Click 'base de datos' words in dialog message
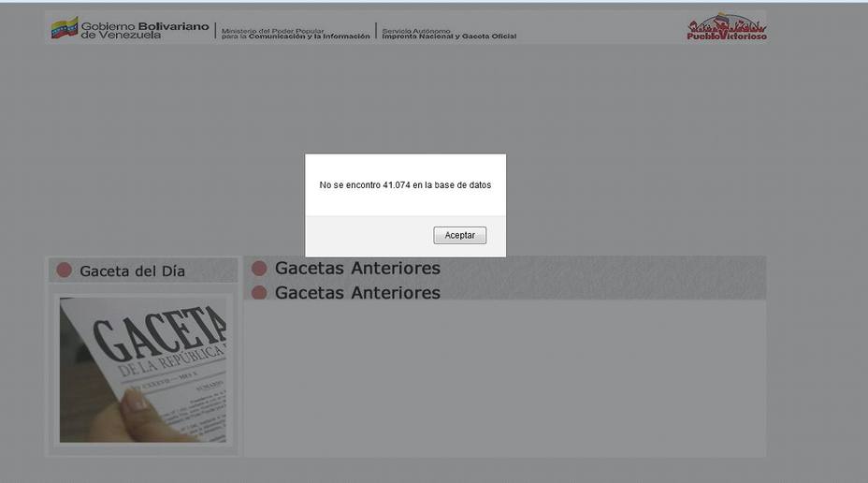868x483 pixels. pos(462,185)
